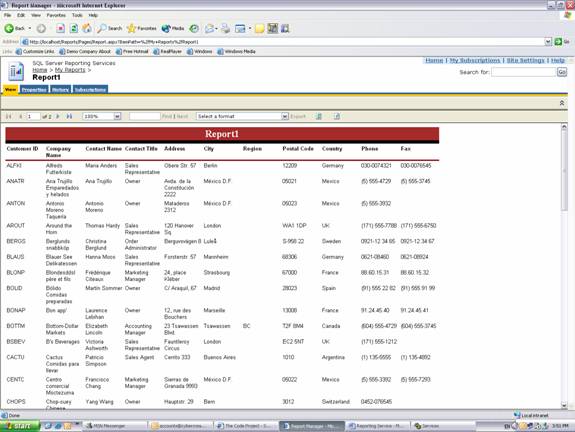Viewport: 575px width, 432px height.
Task: Open the Favorites menu
Action: point(56,15)
